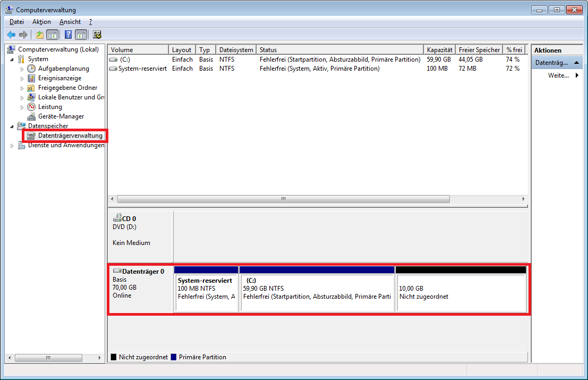
Task: Open the Ansicht menu
Action: point(70,22)
